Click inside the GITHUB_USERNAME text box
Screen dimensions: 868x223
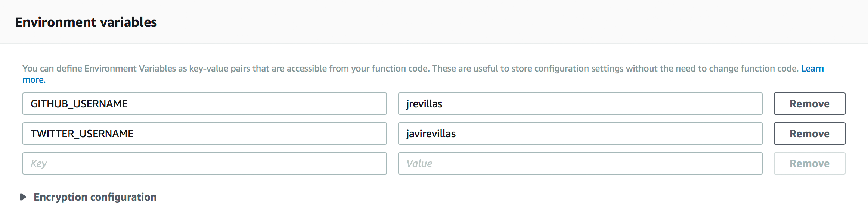pyautogui.click(x=204, y=104)
